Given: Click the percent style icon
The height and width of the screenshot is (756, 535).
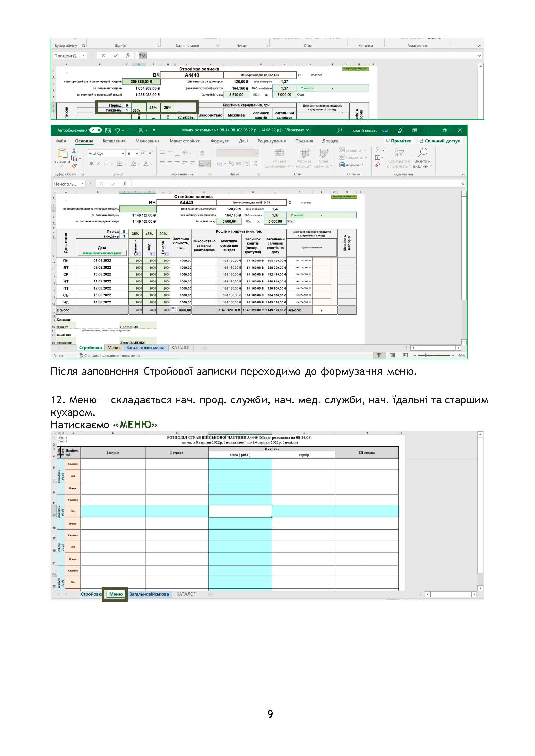Looking at the screenshot, I should pos(231,163).
